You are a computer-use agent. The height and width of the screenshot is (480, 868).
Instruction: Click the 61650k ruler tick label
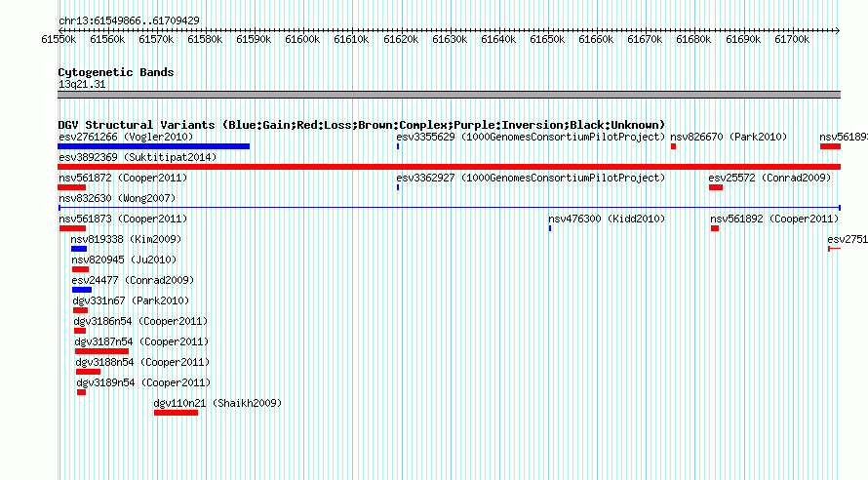(547, 39)
